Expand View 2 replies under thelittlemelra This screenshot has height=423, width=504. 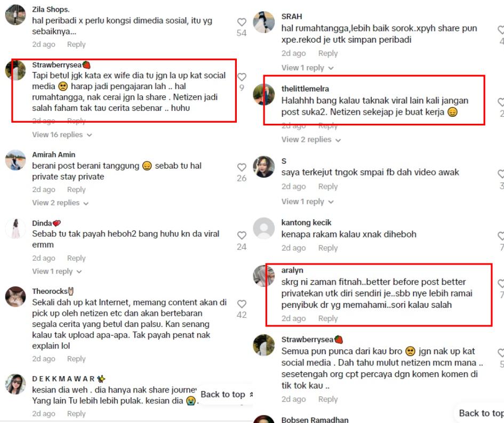tap(311, 140)
